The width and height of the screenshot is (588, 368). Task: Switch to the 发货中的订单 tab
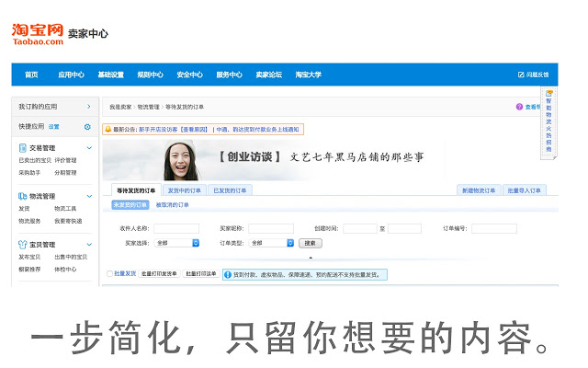click(184, 190)
